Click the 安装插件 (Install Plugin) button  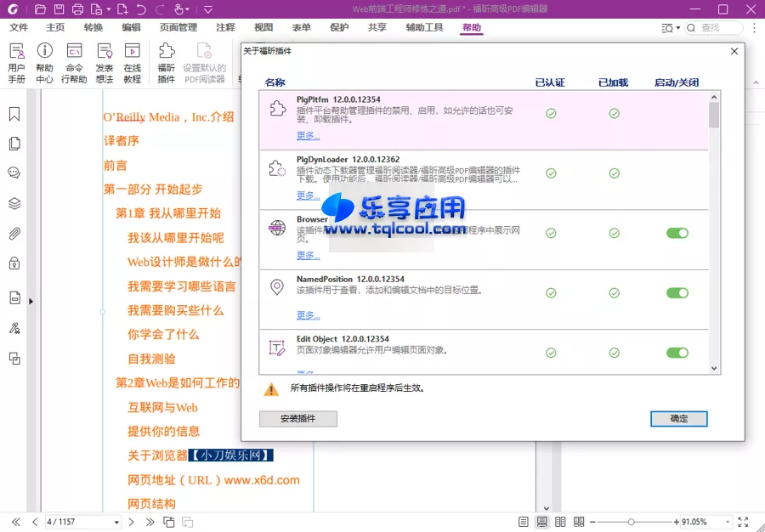point(297,418)
